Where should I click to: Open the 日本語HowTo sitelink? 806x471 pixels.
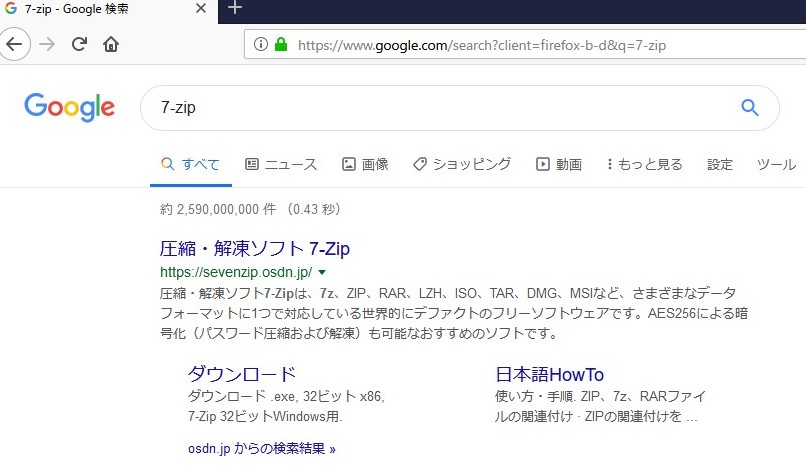549,374
